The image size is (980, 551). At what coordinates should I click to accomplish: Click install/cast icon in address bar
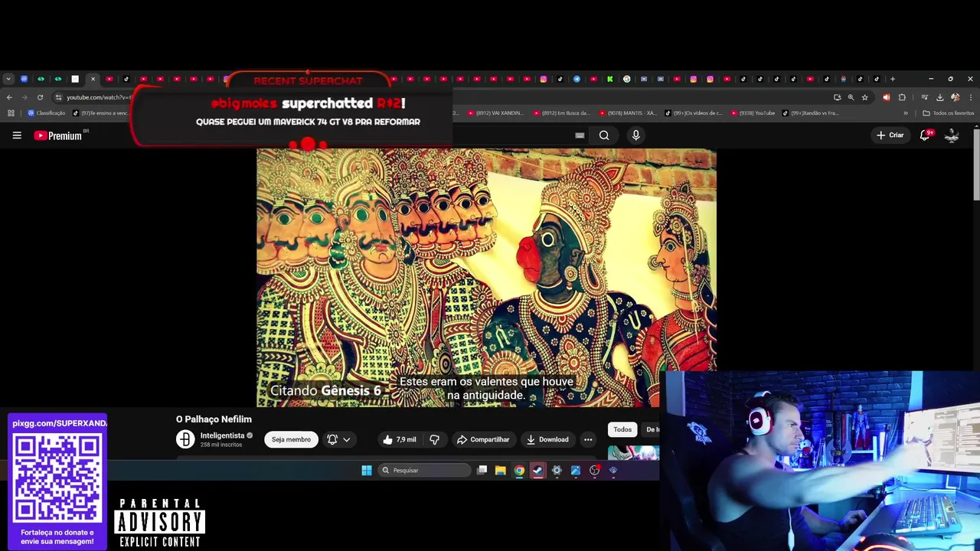[x=837, y=97]
